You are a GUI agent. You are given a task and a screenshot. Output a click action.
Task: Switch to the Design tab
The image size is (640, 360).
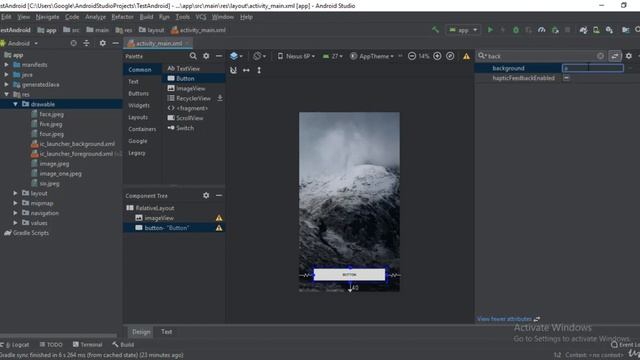point(141,331)
